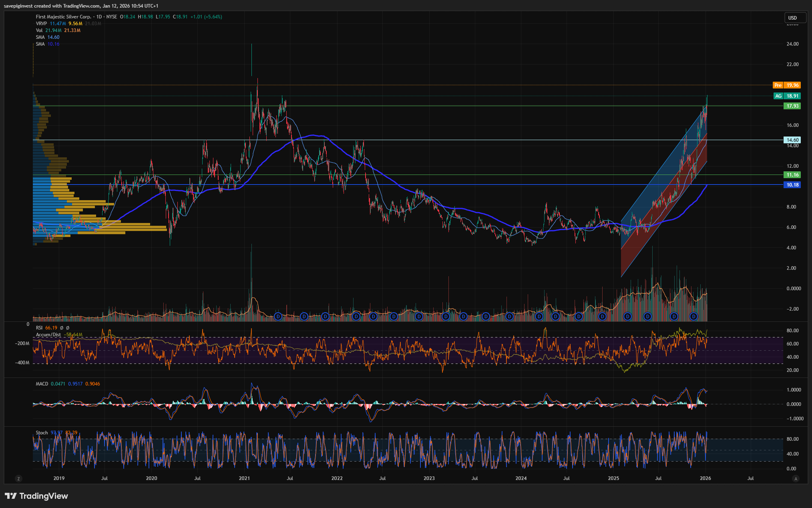This screenshot has width=812, height=508.
Task: Click the Z timezone icon at bottom-left
Action: coord(18,478)
